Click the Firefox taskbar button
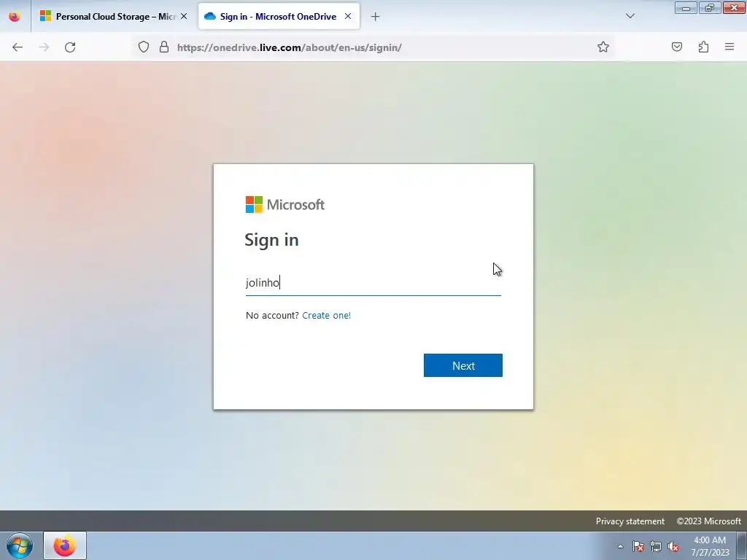The image size is (747, 560). 65,545
